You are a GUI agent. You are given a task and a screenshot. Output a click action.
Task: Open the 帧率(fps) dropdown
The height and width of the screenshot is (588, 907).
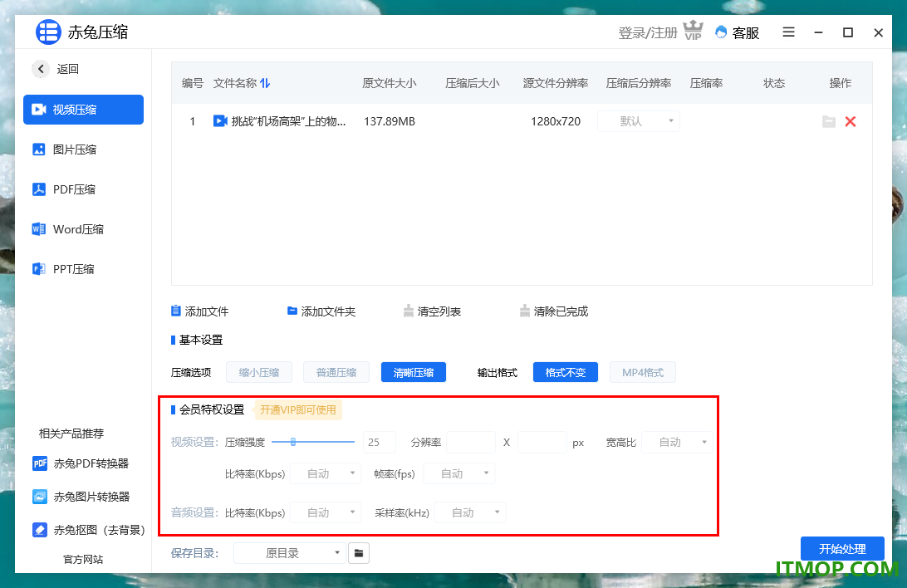(x=459, y=473)
